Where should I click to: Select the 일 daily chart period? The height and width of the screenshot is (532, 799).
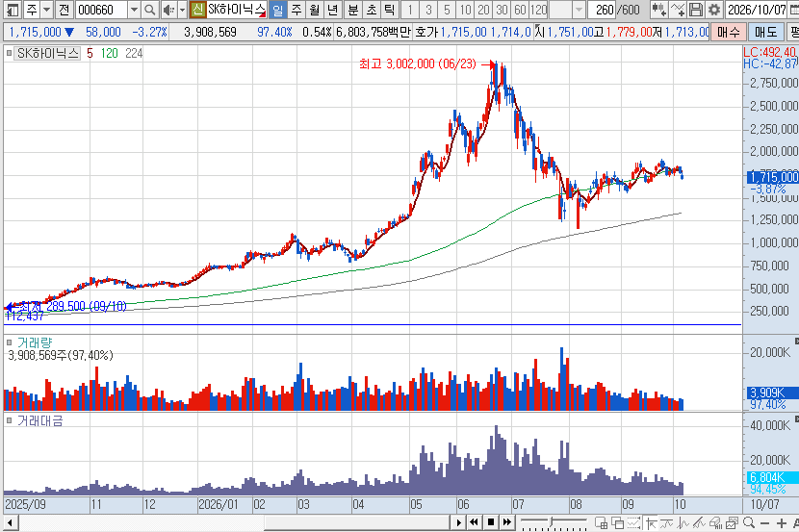pyautogui.click(x=277, y=10)
